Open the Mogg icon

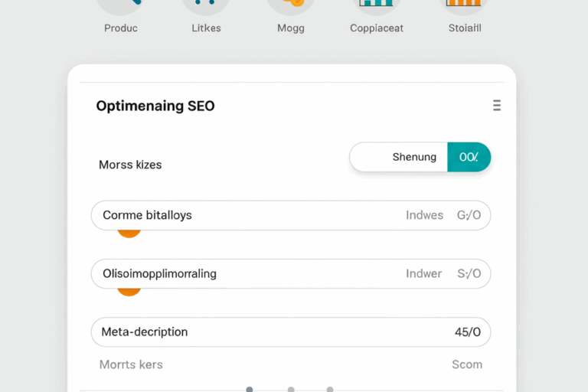[290, 6]
